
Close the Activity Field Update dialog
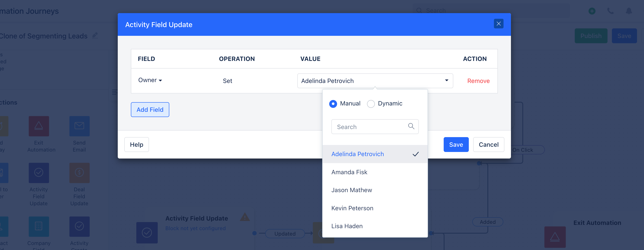pos(499,24)
